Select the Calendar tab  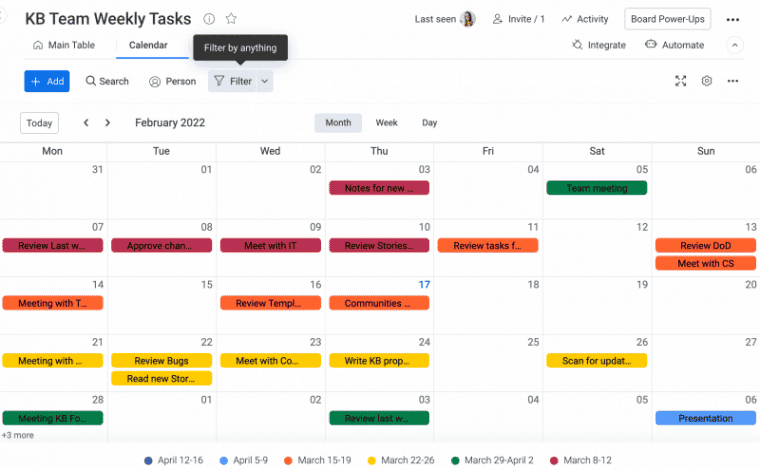tap(148, 45)
